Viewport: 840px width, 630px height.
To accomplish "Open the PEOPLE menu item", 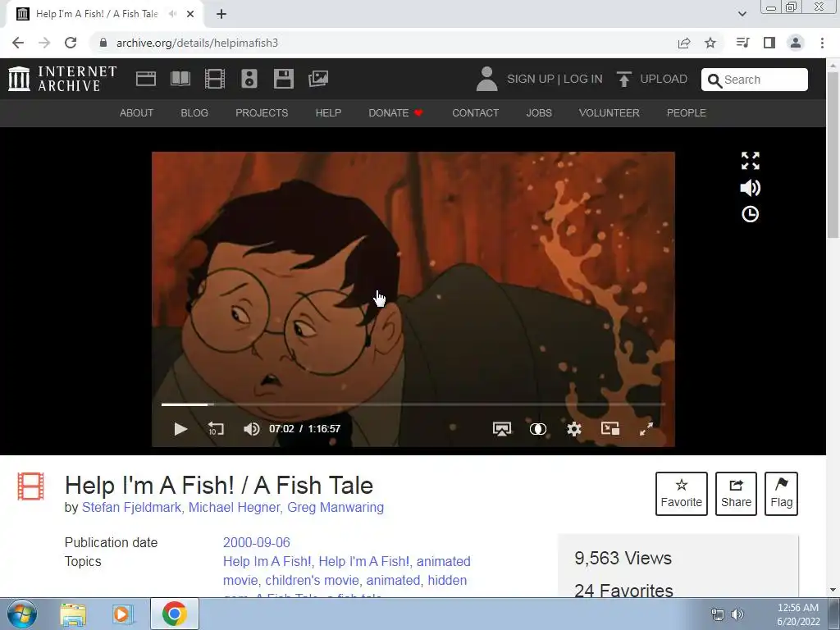I will [687, 113].
